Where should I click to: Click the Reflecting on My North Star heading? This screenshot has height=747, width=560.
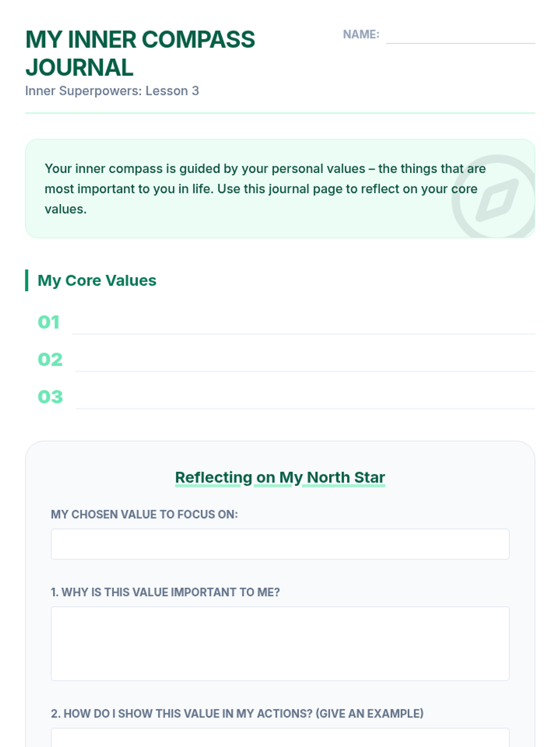click(x=280, y=477)
